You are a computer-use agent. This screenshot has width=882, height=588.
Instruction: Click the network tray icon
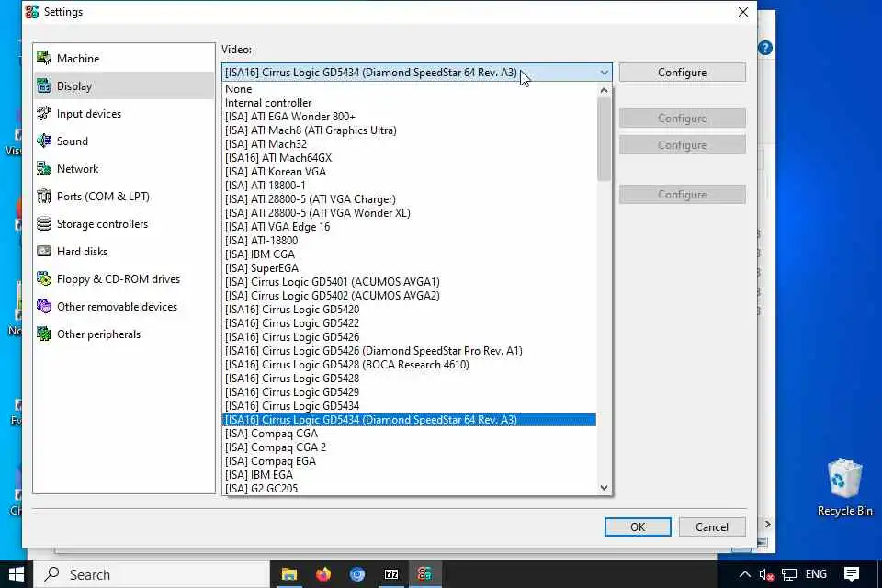point(789,574)
